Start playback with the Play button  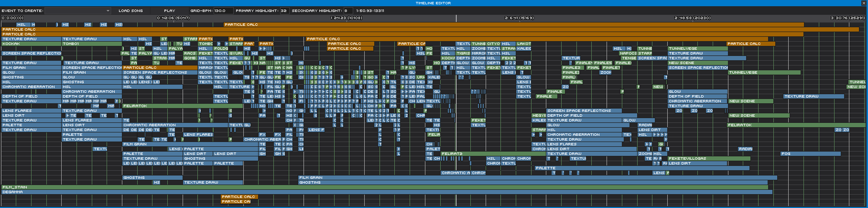pyautogui.click(x=170, y=11)
